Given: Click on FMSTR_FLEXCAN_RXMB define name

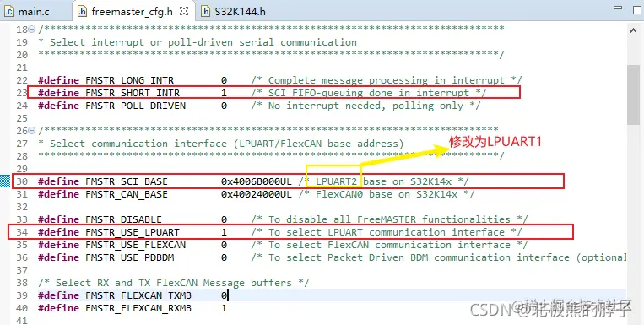Looking at the screenshot, I should pyautogui.click(x=138, y=308).
